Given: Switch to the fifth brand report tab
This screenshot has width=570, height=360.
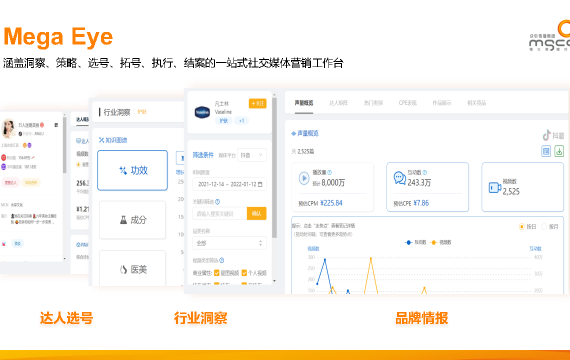Looking at the screenshot, I should point(442,103).
